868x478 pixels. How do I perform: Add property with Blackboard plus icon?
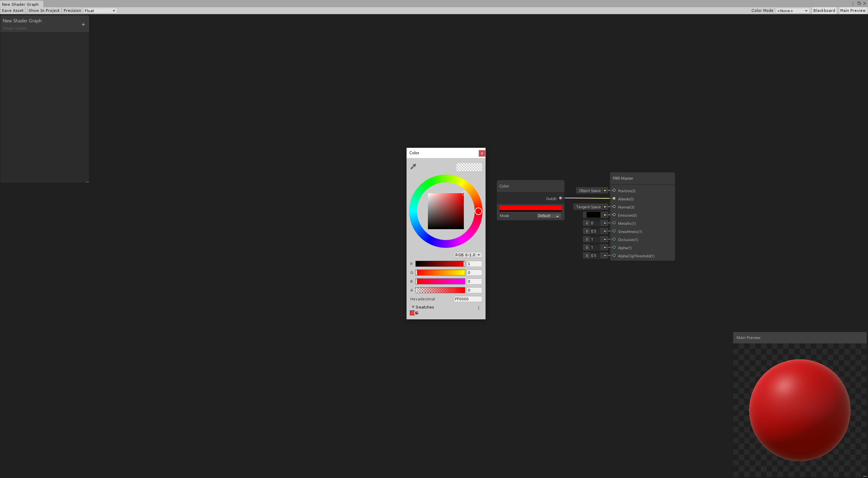click(83, 24)
